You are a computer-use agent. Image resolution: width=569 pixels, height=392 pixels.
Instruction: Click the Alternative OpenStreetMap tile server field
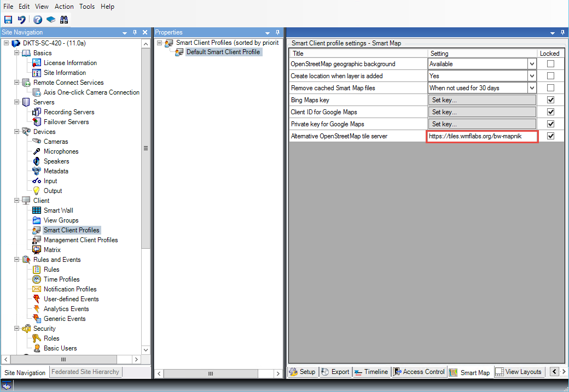point(482,136)
